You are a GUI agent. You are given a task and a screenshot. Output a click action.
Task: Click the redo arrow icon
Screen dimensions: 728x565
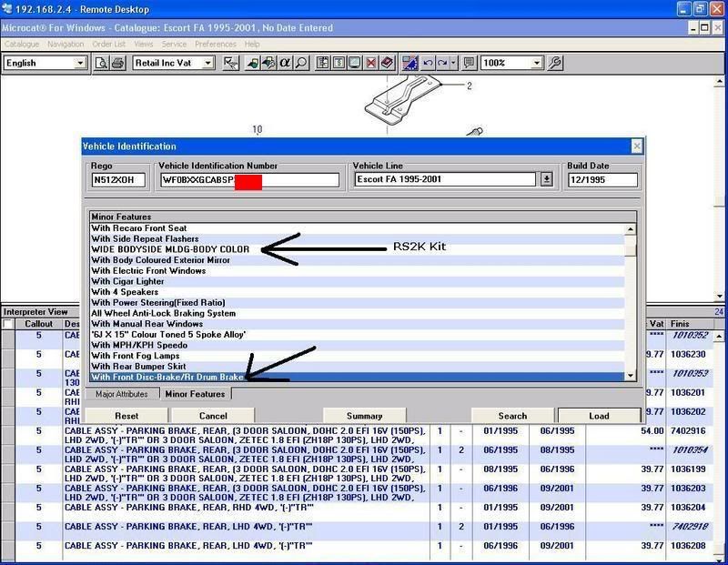click(443, 63)
